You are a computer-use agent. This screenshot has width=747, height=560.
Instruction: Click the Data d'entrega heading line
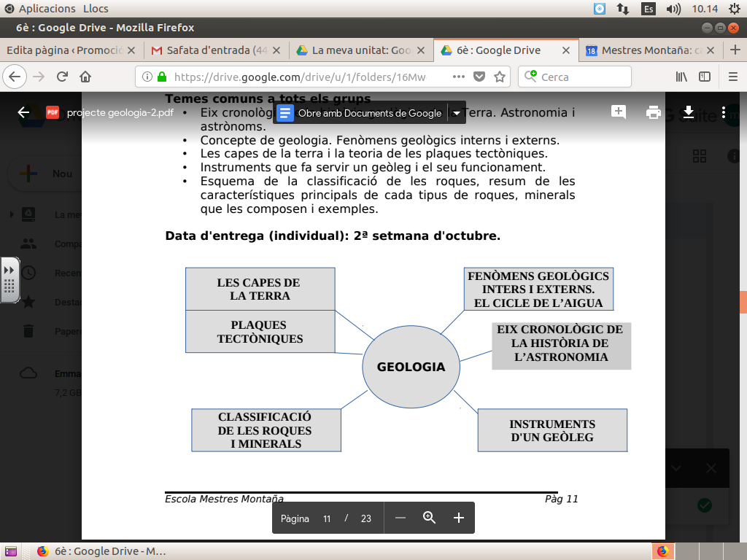333,236
